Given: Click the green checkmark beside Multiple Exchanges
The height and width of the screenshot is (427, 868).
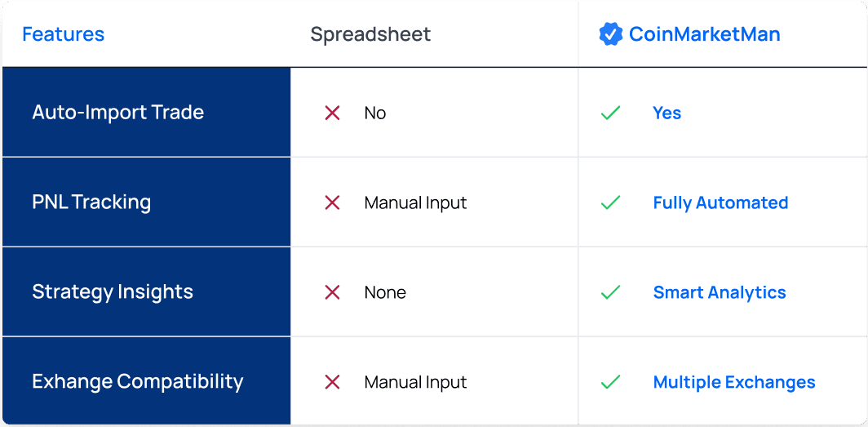Looking at the screenshot, I should coord(610,382).
